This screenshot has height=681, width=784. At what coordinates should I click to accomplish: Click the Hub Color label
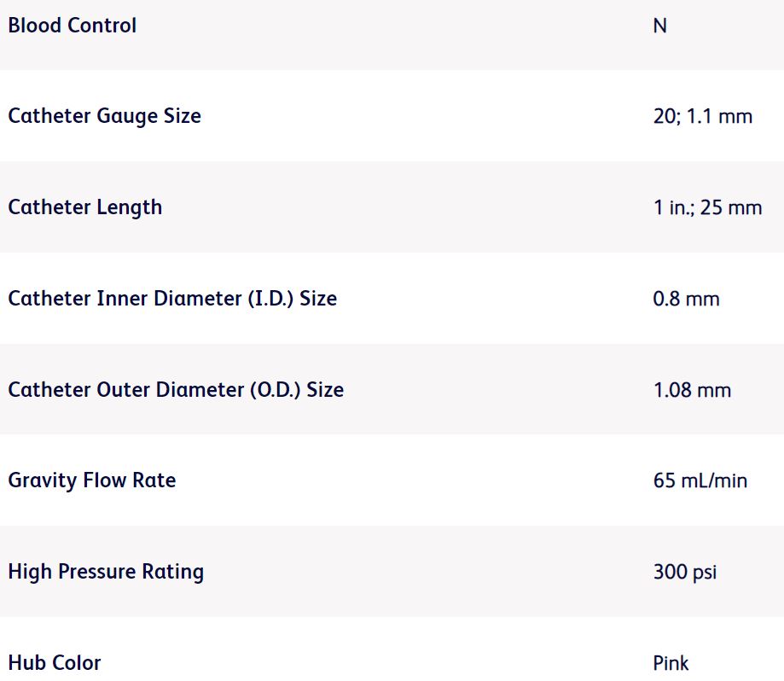point(54,663)
